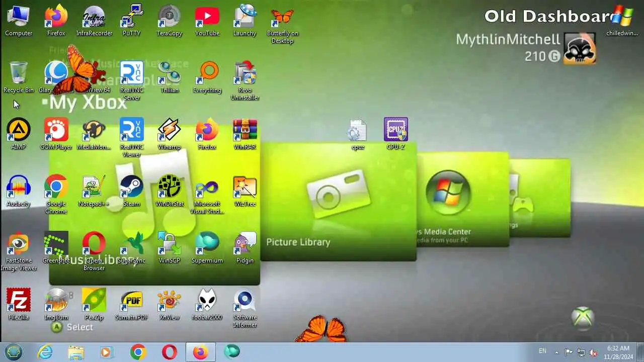The width and height of the screenshot is (644, 362).
Task: Select the Microsoft Visual Studio shortcut
Action: click(x=207, y=195)
